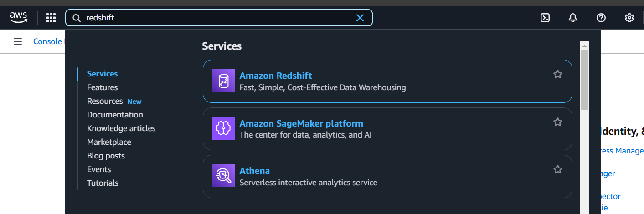Favorite Amazon Redshift with the star
This screenshot has width=644, height=214.
[x=558, y=74]
